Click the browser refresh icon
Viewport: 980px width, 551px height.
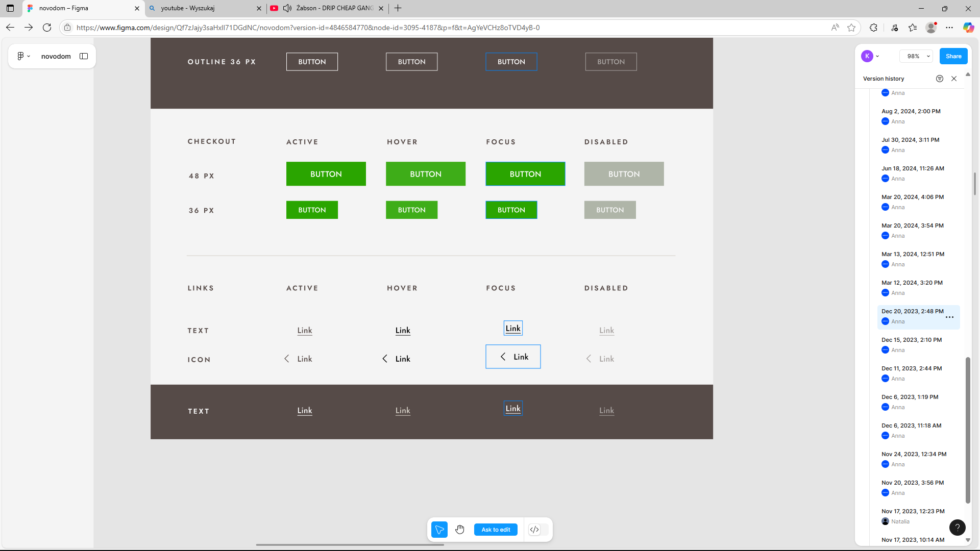(47, 28)
